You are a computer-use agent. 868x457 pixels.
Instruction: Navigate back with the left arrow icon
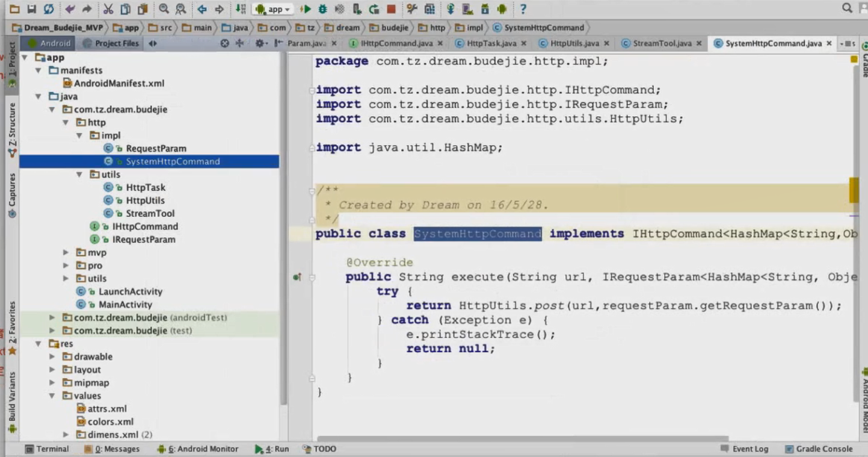point(202,9)
